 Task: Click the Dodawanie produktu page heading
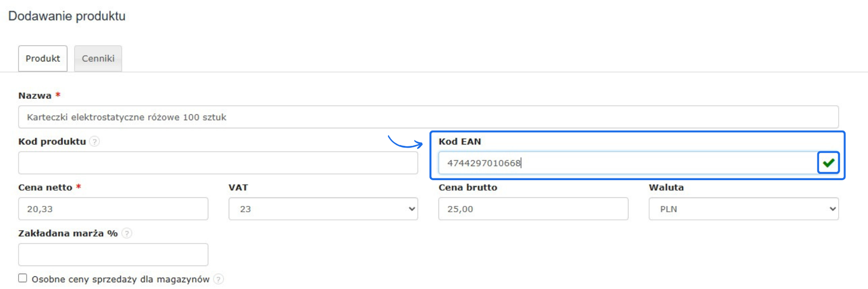(x=67, y=16)
